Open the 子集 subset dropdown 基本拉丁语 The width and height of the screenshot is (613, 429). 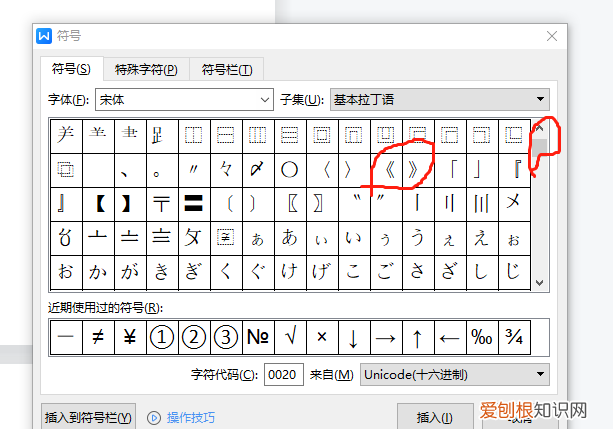click(x=440, y=99)
